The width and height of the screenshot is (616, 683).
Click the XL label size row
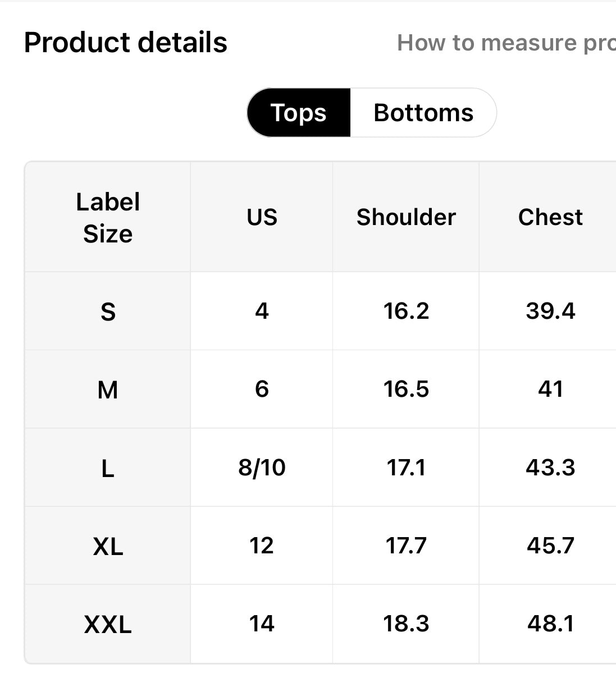click(x=108, y=546)
